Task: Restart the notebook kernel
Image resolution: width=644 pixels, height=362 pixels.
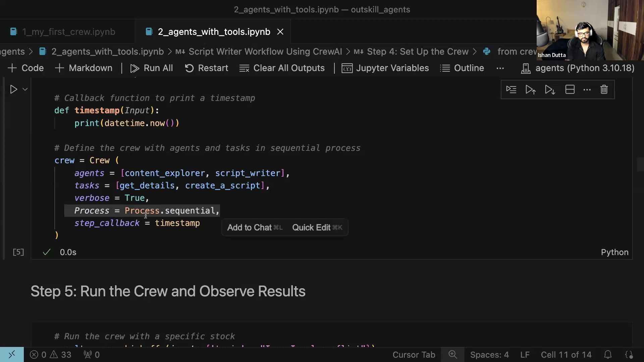Action: pos(206,68)
